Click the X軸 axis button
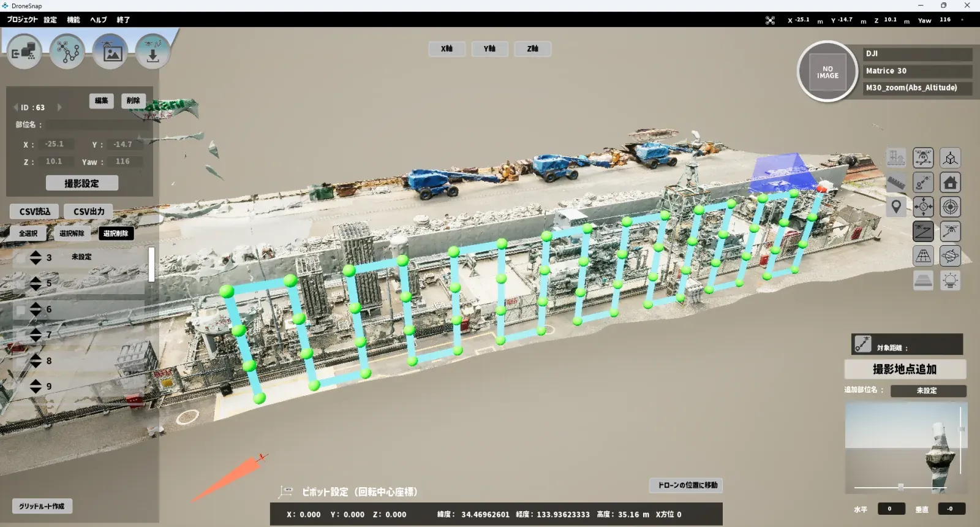Screen dimensions: 980x527 (x=447, y=48)
